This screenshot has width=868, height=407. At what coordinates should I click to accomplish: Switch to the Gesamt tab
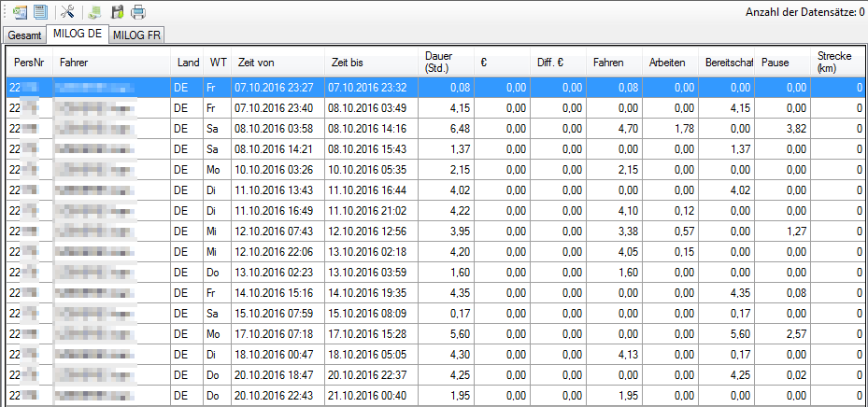25,35
